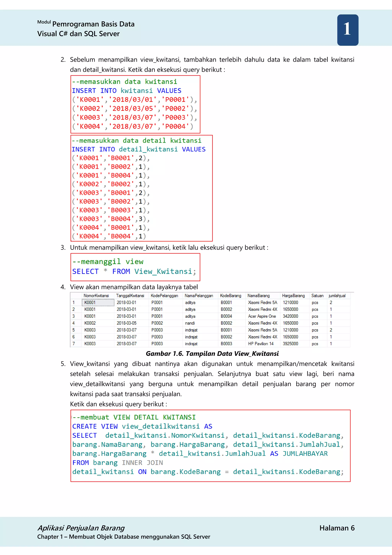This screenshot has width=392, height=555.
Task: Click the 'Visual C# dan SQL Server' subtitle
Action: click(x=78, y=34)
